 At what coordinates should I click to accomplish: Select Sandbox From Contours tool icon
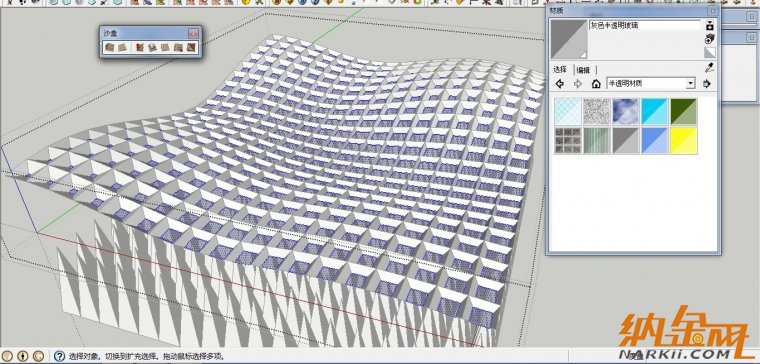click(x=110, y=47)
